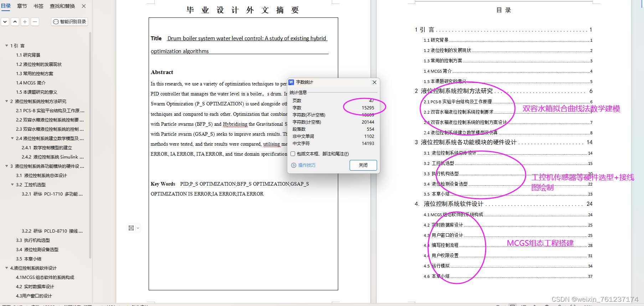This screenshot has height=306, width=644.
Task: Click the 中文字符 value 14193
Action: tap(368, 143)
